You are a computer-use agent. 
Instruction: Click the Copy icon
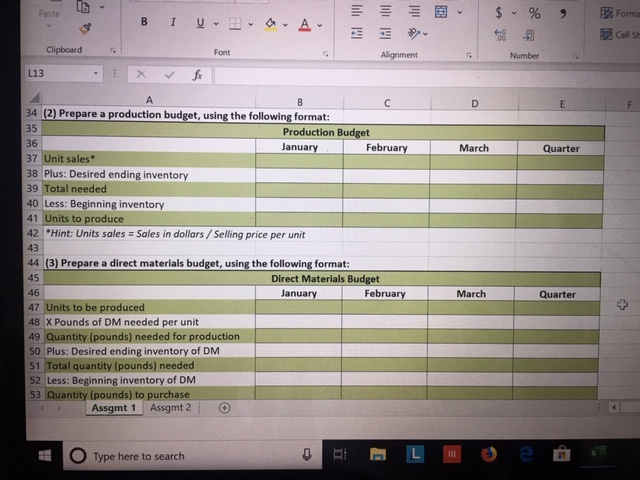pyautogui.click(x=83, y=7)
